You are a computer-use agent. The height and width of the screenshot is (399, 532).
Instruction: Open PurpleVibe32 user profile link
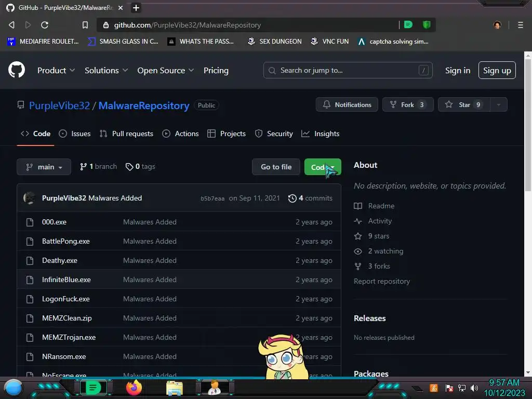pos(59,105)
